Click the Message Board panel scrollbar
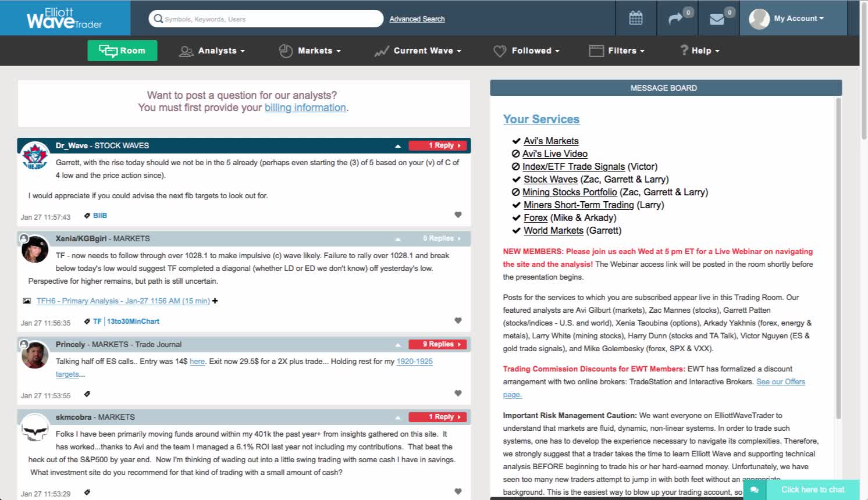Image resolution: width=868 pixels, height=500 pixels. 838,259
